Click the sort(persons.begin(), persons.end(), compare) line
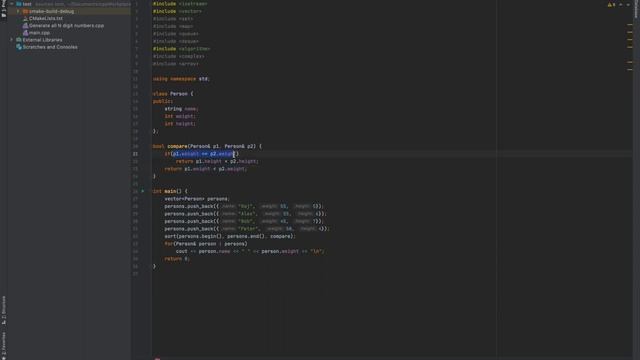 coord(230,236)
